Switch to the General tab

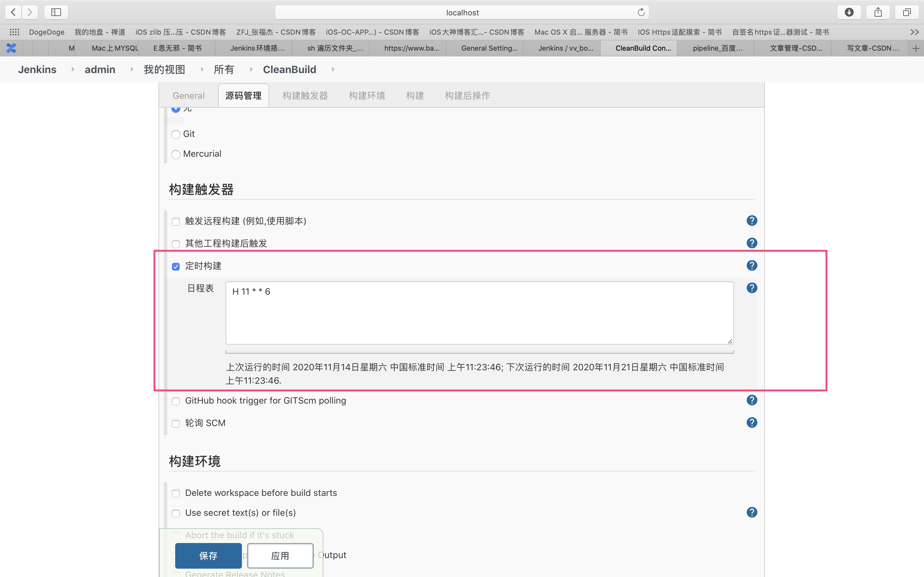coord(188,96)
